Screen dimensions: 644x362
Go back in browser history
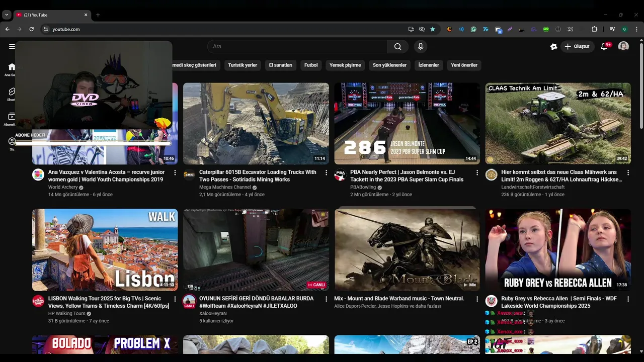click(x=8, y=29)
